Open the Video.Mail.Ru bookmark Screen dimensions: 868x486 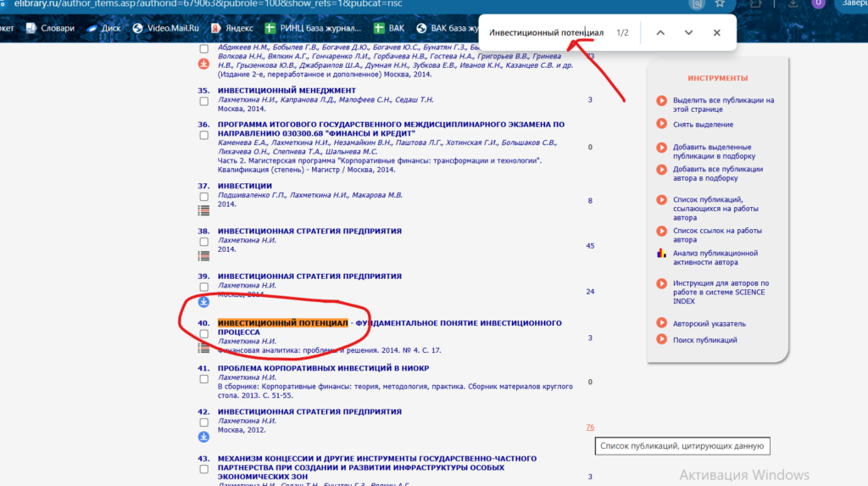pyautogui.click(x=165, y=28)
